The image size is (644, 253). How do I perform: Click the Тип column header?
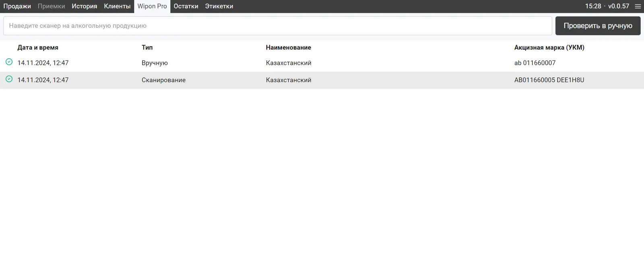tap(147, 48)
